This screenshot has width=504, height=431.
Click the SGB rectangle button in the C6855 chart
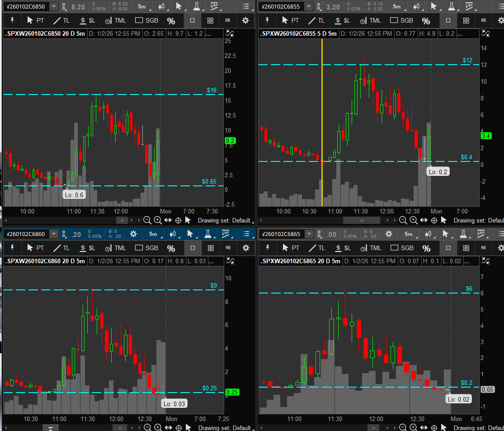(401, 20)
